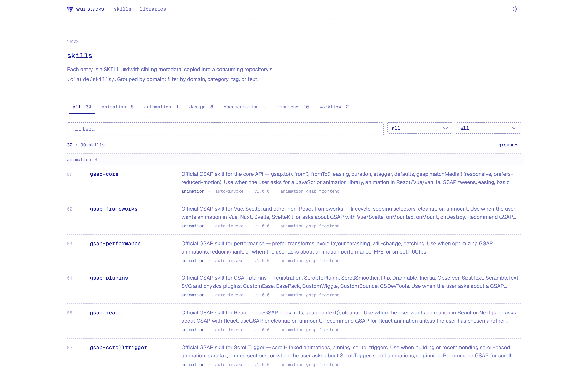Open the gsap-plugins skill
Image resolution: width=588 pixels, height=368 pixels.
109,278
